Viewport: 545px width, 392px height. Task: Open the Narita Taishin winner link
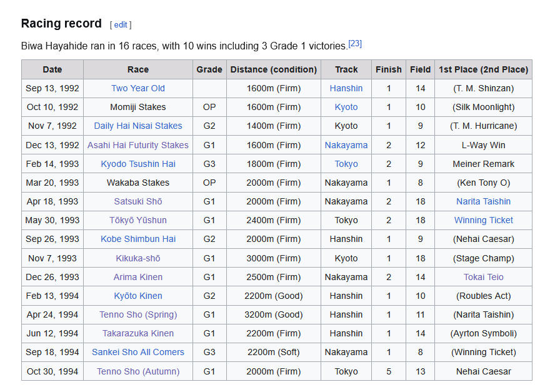(484, 201)
